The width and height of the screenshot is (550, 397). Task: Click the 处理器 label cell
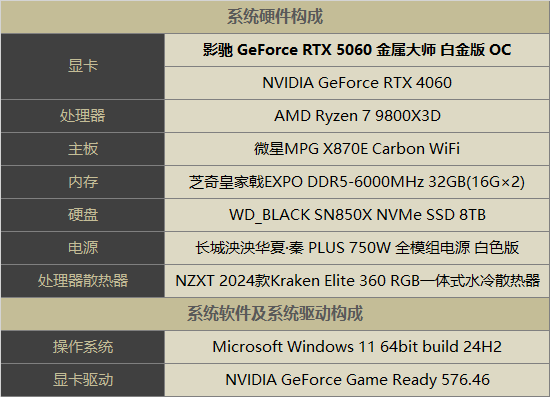point(83,116)
